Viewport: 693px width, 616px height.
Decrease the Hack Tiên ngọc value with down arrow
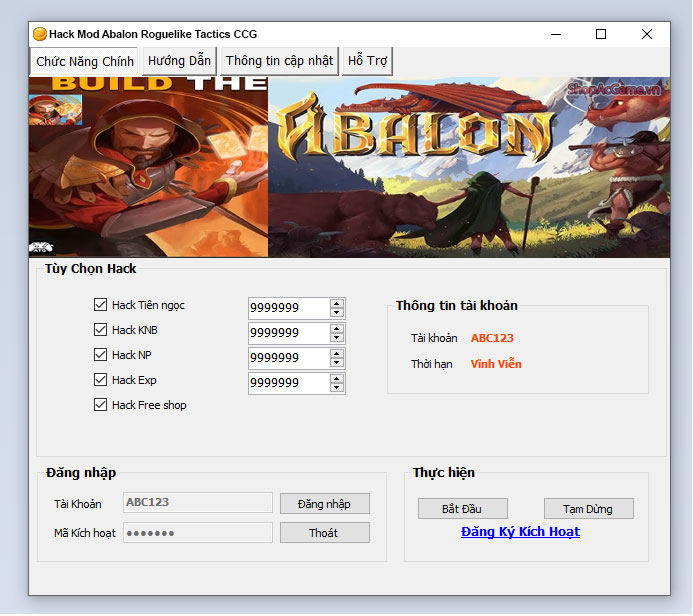click(x=337, y=312)
